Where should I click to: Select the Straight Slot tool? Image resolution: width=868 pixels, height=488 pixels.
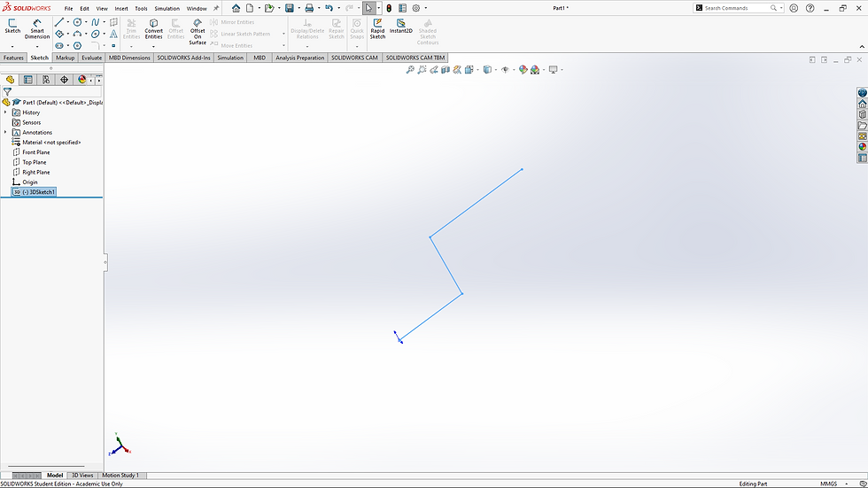59,45
